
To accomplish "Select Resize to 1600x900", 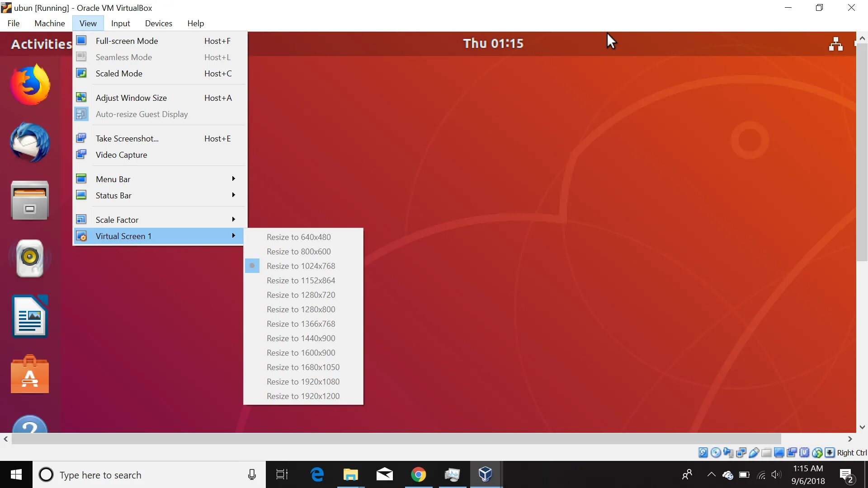I will click(x=303, y=353).
